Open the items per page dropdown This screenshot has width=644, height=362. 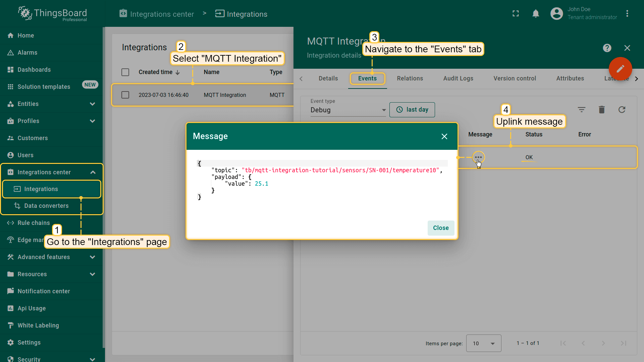[x=483, y=343]
